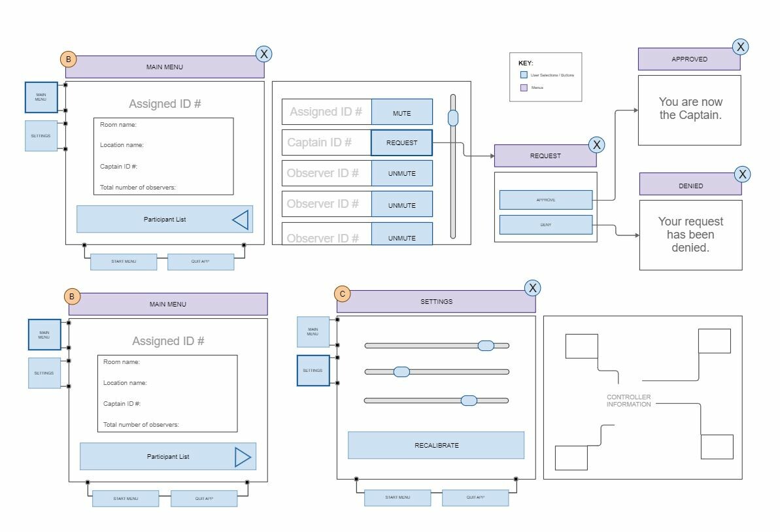Select the MAIN MENU sidebar icon on top panel
This screenshot has height=532, width=780.
point(41,97)
